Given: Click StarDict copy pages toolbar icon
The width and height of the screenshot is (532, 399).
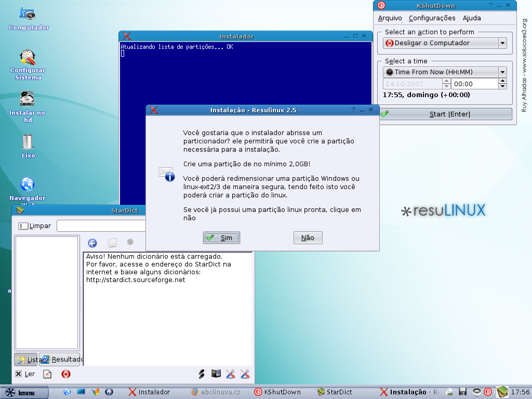Looking at the screenshot, I should 112,243.
